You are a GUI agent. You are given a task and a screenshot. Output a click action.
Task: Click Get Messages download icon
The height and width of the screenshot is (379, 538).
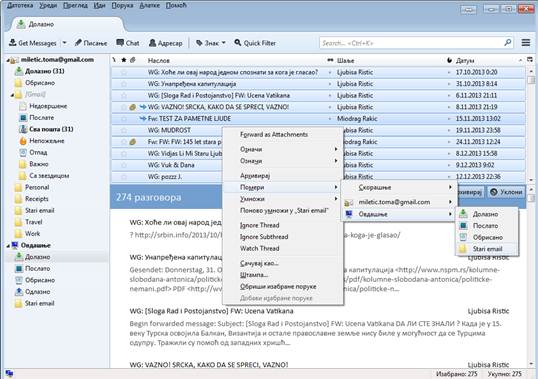click(x=13, y=43)
